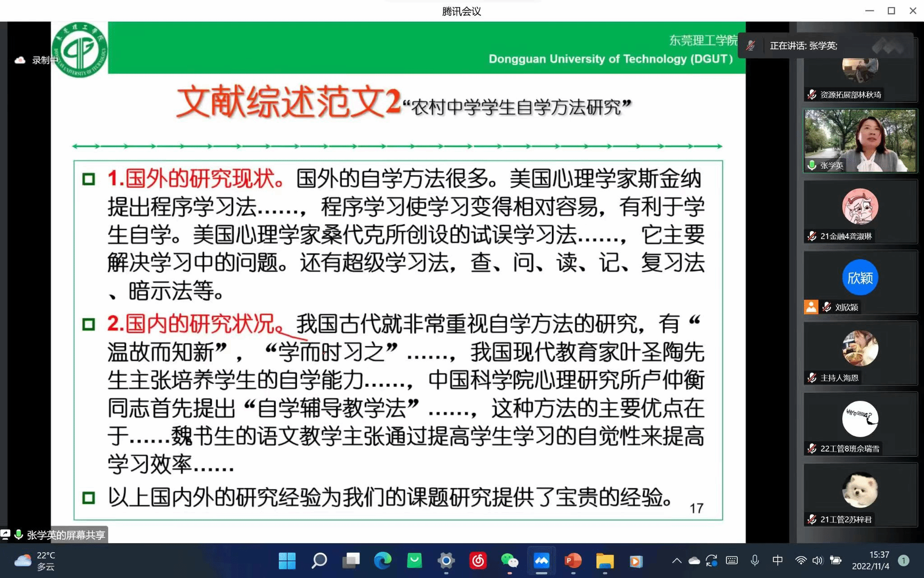Image resolution: width=924 pixels, height=578 pixels.
Task: Select 张学英 participant video tile
Action: pyautogui.click(x=860, y=140)
